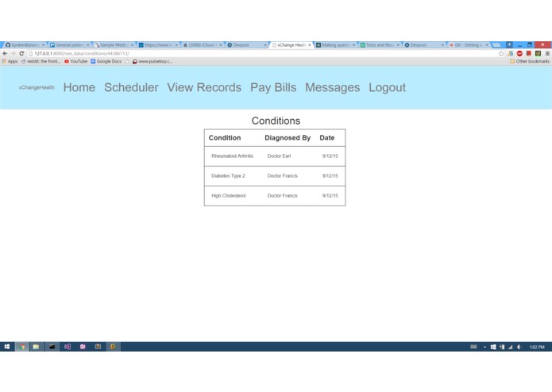
Task: Switch to the General patient tab
Action: (69, 45)
